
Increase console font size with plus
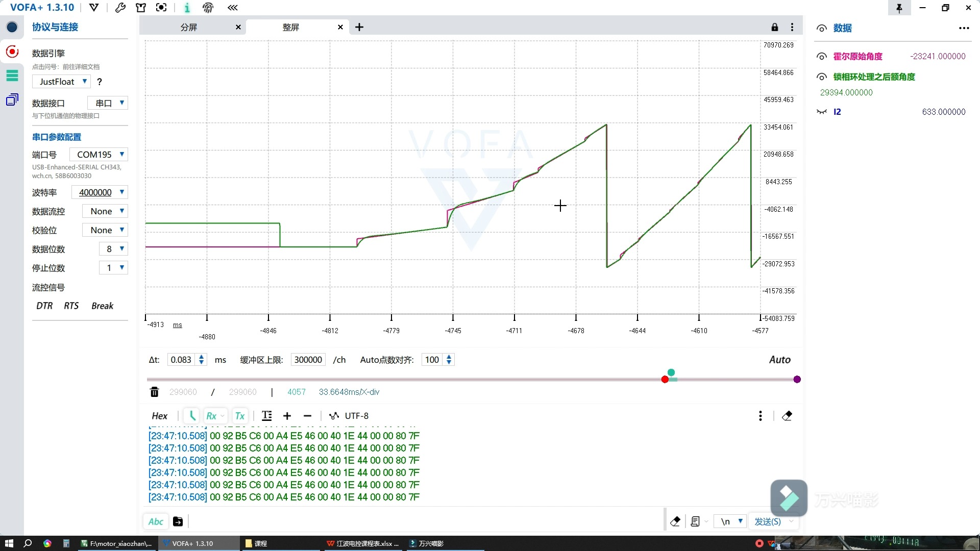point(287,416)
